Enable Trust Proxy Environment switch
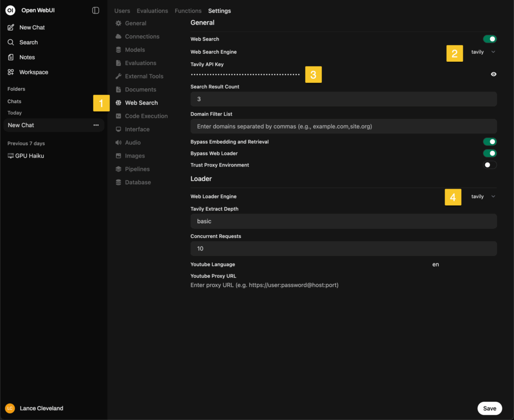The height and width of the screenshot is (420, 514). click(x=489, y=165)
